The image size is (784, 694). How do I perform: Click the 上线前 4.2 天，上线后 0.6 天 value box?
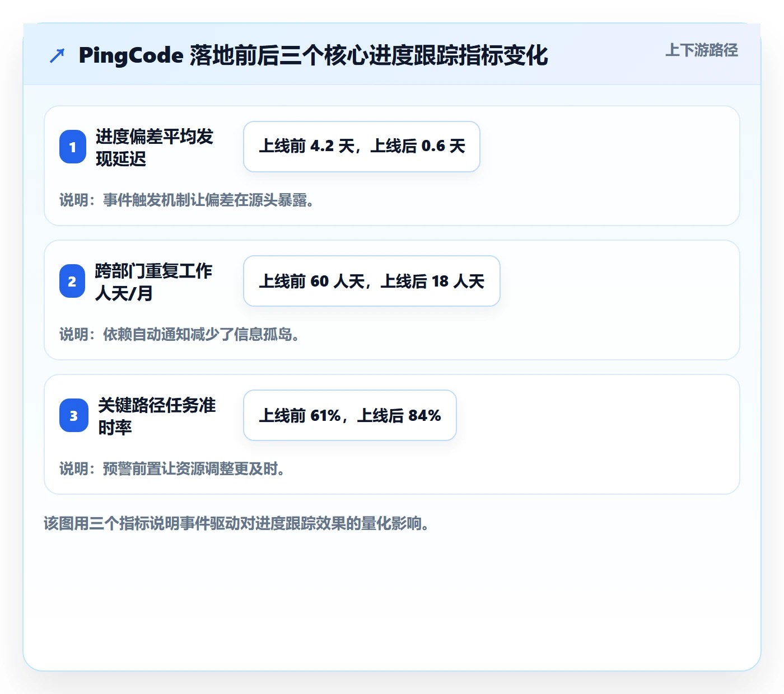click(362, 147)
